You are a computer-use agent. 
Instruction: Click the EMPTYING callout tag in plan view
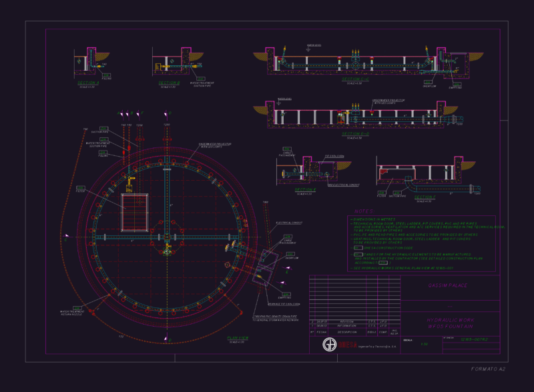coord(286,294)
